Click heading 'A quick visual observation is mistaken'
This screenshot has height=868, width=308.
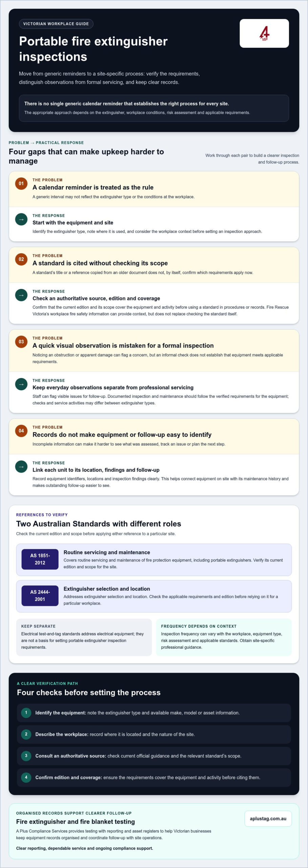(x=123, y=346)
